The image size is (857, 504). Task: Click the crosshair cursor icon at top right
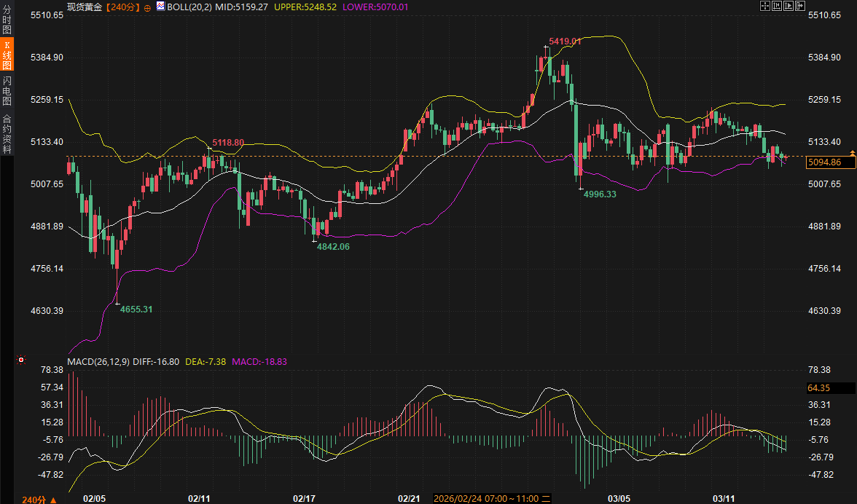[x=765, y=6]
